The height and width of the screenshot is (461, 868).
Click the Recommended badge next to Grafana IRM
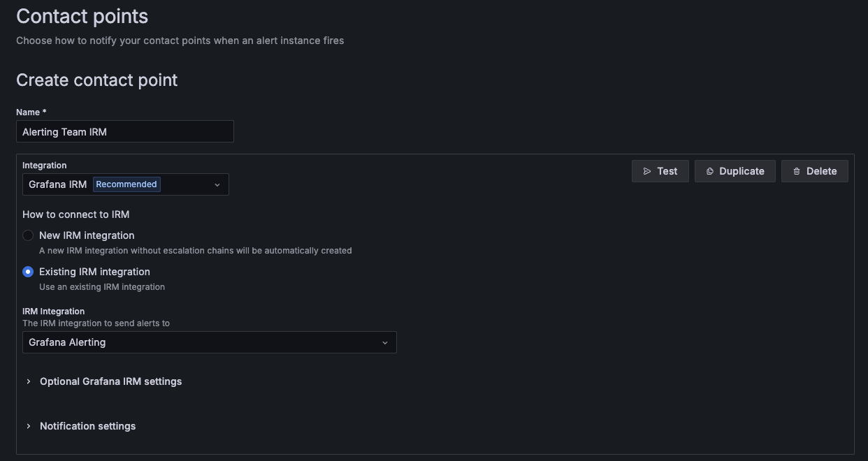coord(126,184)
